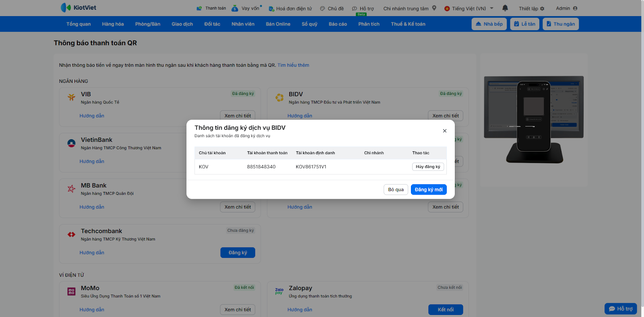Viewport: 644px width, 317px height.
Task: Open the Nhân viên menu
Action: [243, 24]
